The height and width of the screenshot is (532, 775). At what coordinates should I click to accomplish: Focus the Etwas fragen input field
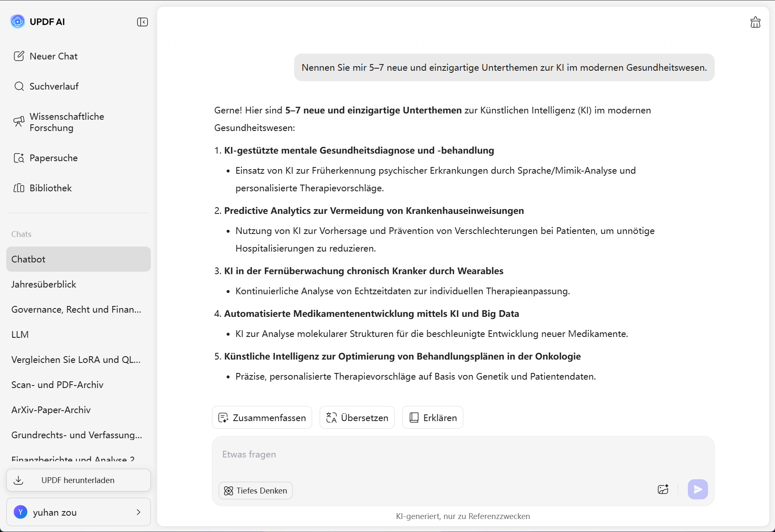pyautogui.click(x=463, y=455)
